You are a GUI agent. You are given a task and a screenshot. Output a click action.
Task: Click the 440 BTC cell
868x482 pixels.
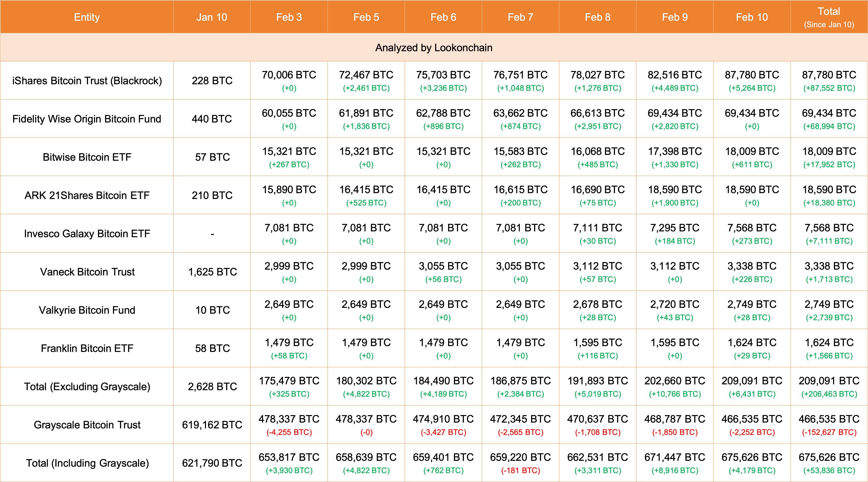(x=212, y=119)
